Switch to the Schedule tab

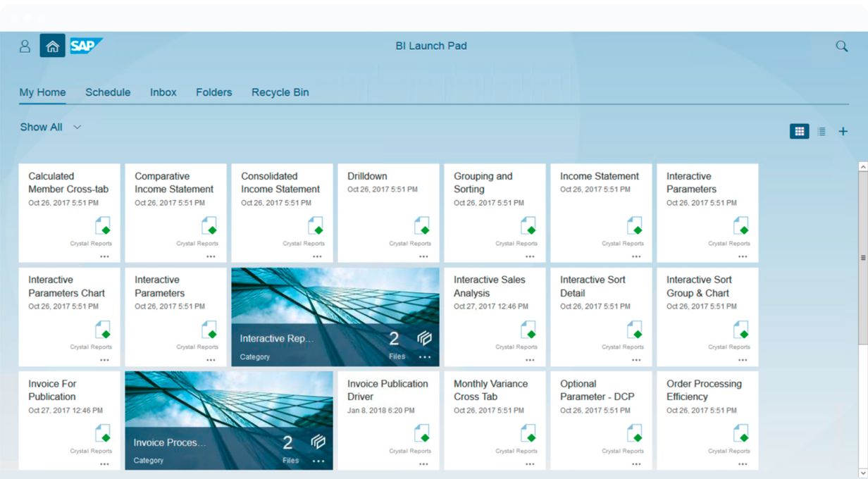(108, 92)
